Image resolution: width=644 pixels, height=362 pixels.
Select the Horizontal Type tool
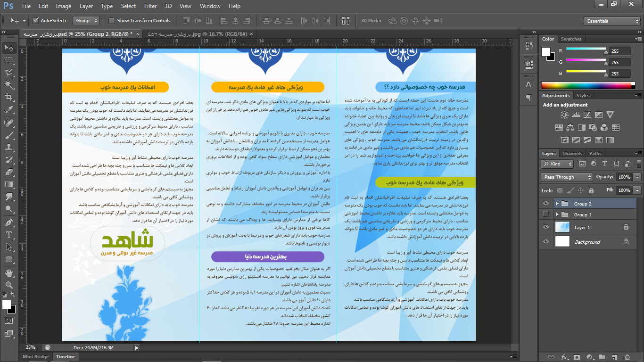[9, 234]
